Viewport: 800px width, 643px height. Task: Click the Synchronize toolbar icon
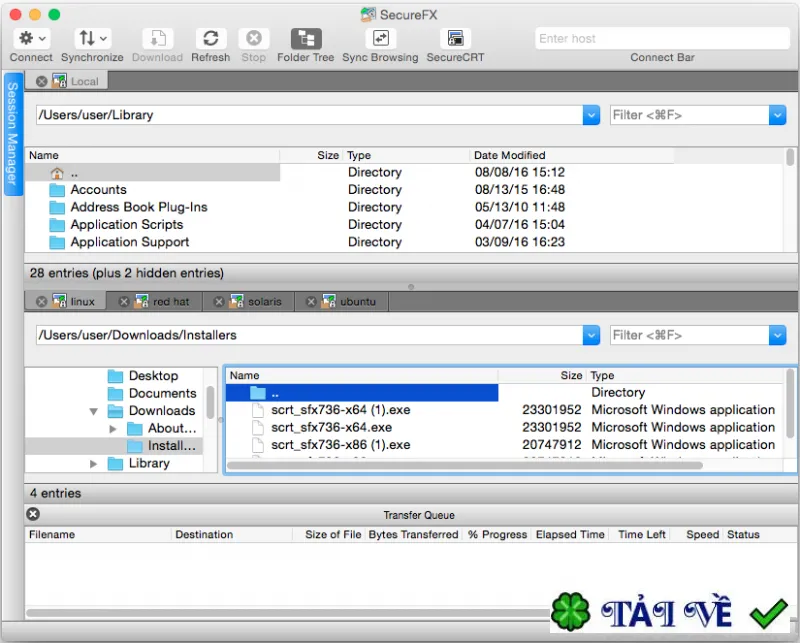point(92,39)
